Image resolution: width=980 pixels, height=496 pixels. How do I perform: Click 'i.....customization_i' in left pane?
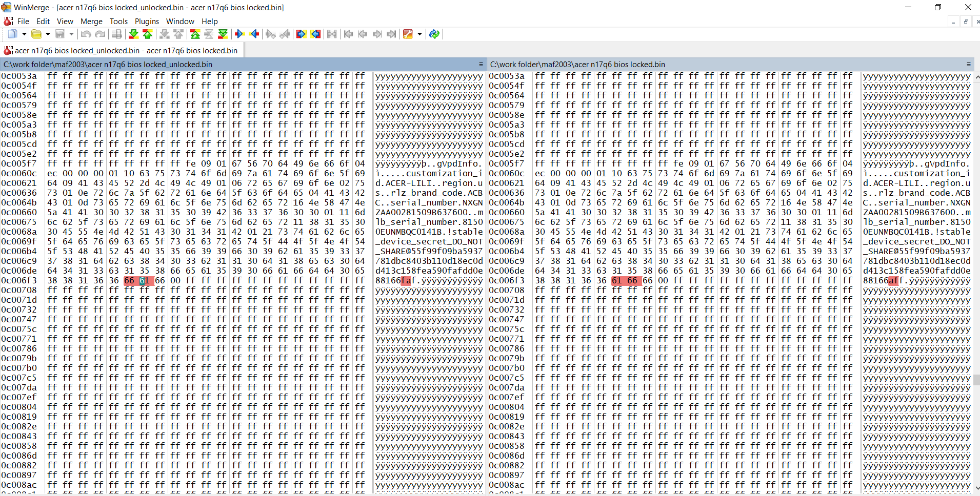pyautogui.click(x=429, y=174)
